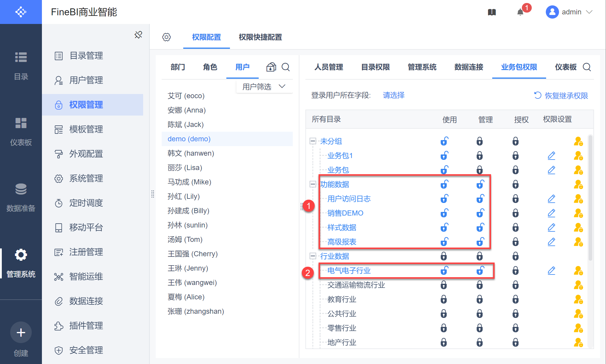The height and width of the screenshot is (364, 606).
Task: Collapse the 功能数据 tree node
Action: [x=313, y=184]
